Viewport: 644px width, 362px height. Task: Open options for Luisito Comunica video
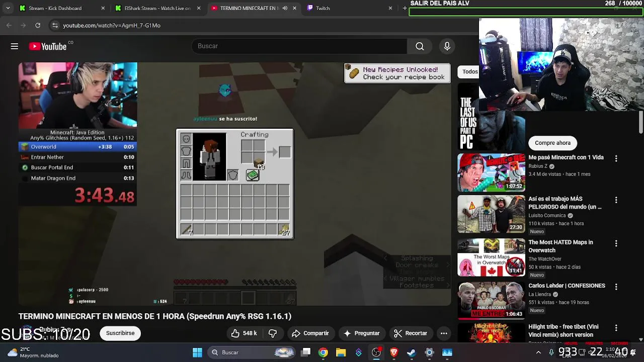click(616, 200)
